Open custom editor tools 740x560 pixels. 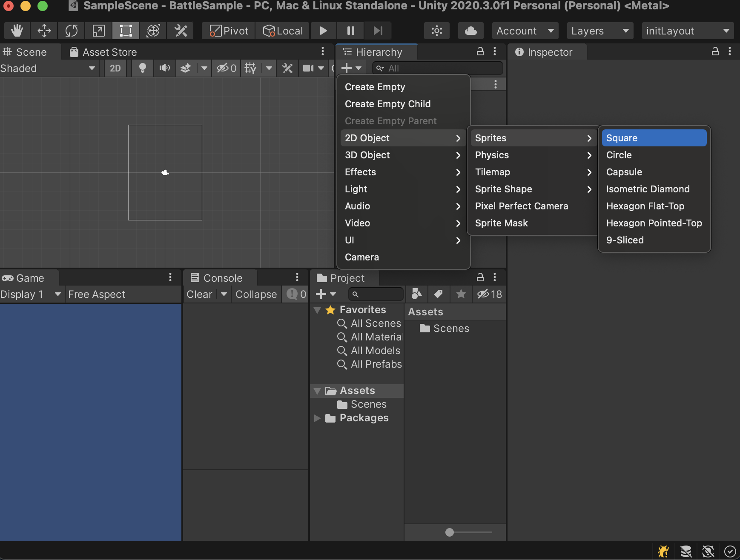[181, 31]
